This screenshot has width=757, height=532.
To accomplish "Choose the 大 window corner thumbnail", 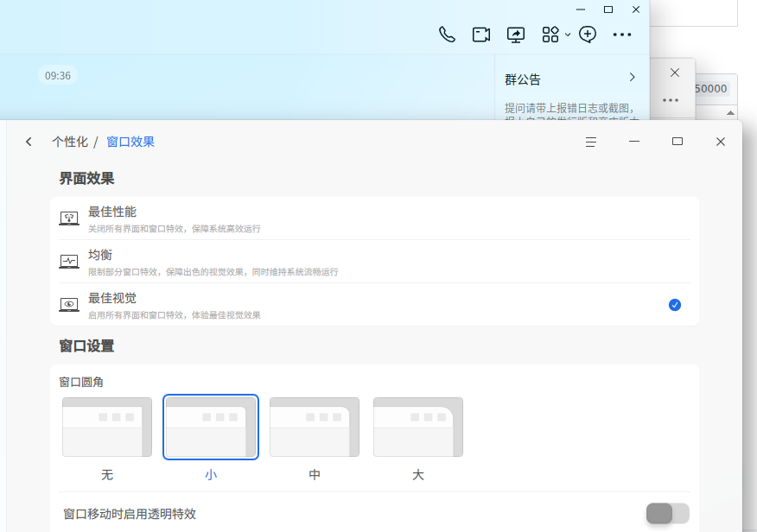I will point(418,427).
